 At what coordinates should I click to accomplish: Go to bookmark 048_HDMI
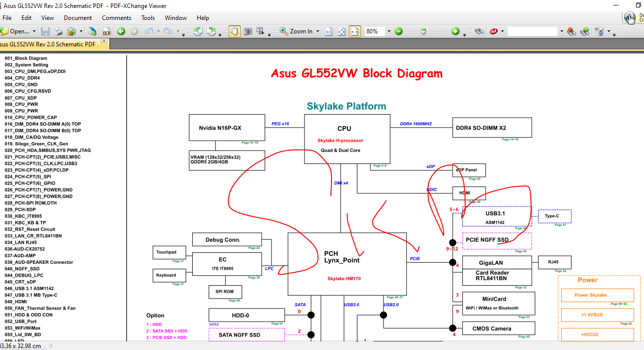(16, 302)
